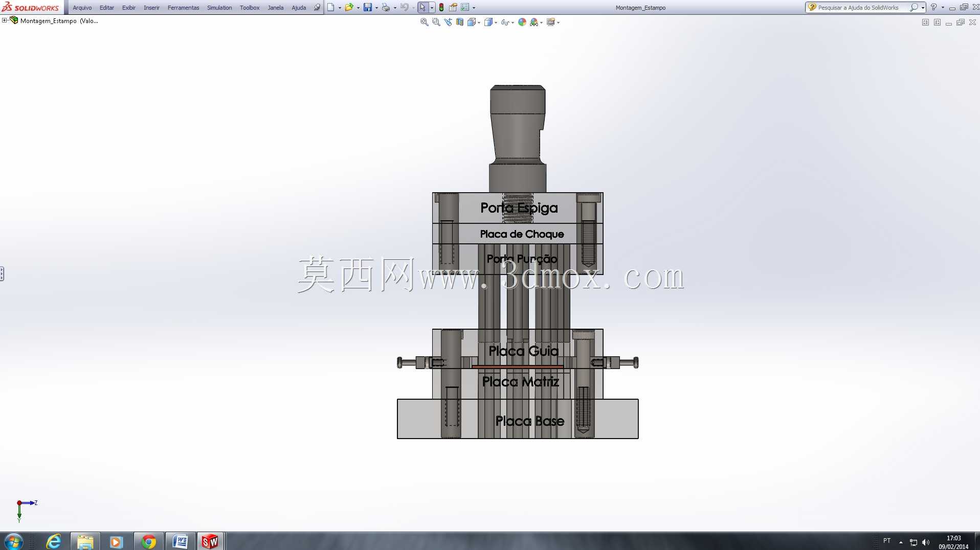The height and width of the screenshot is (550, 980).
Task: Open Windows Explorer from taskbar
Action: [85, 541]
